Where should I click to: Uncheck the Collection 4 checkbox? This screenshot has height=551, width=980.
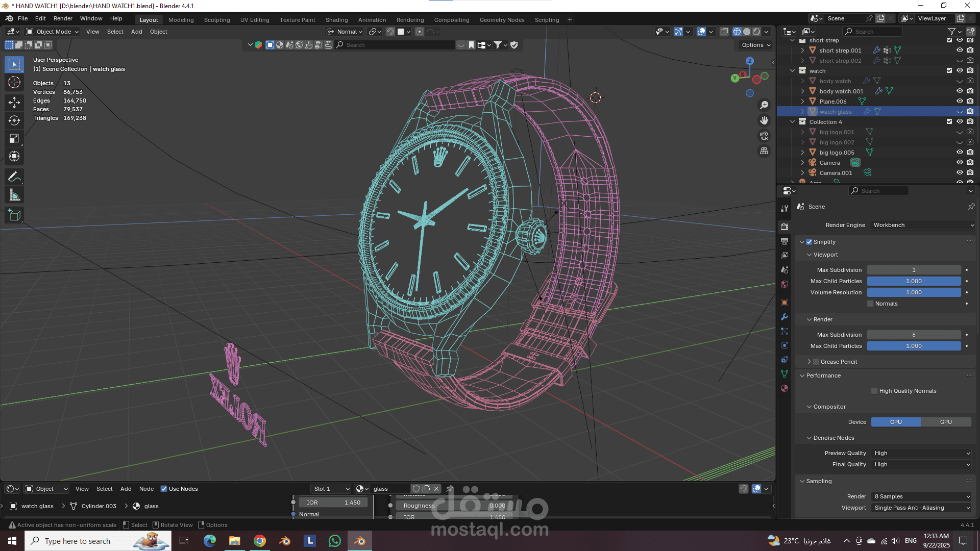949,121
